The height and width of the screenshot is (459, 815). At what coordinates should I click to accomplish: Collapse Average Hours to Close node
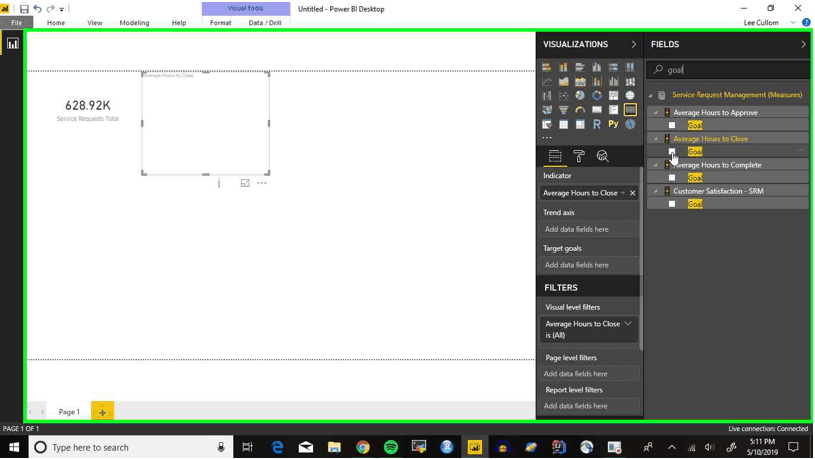click(x=656, y=139)
